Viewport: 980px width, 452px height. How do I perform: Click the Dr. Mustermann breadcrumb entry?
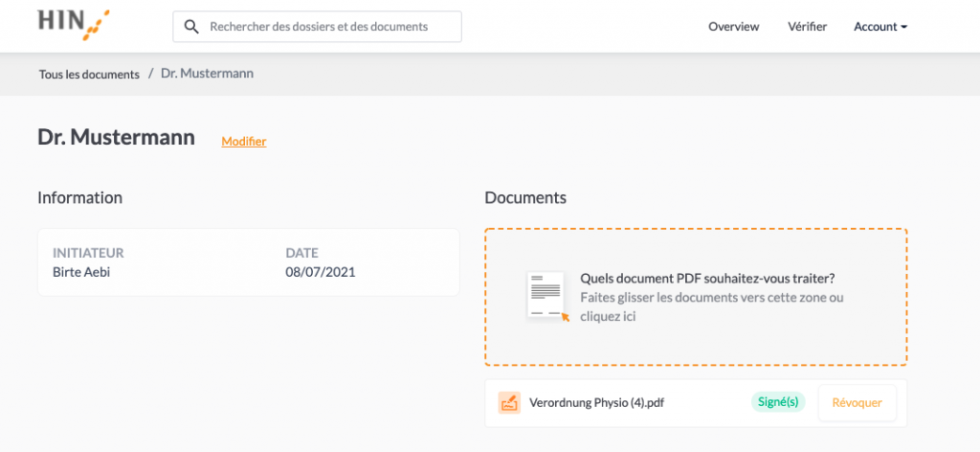pyautogui.click(x=207, y=74)
